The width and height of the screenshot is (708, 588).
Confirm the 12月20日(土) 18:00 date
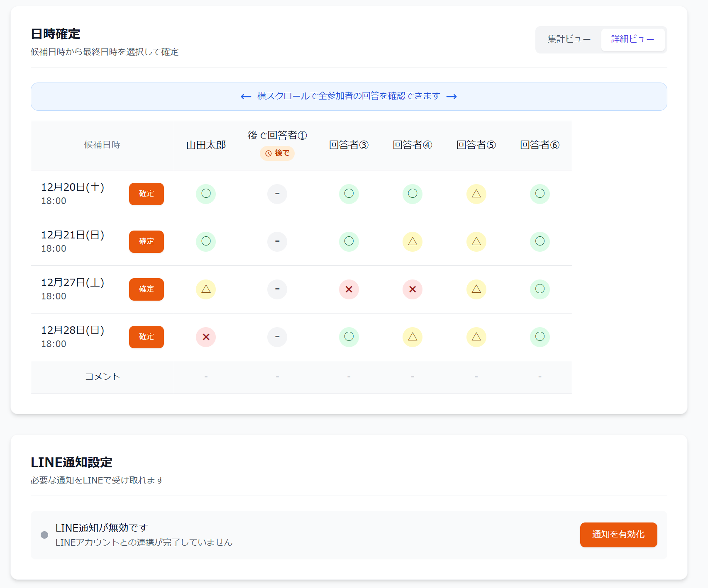pyautogui.click(x=146, y=194)
